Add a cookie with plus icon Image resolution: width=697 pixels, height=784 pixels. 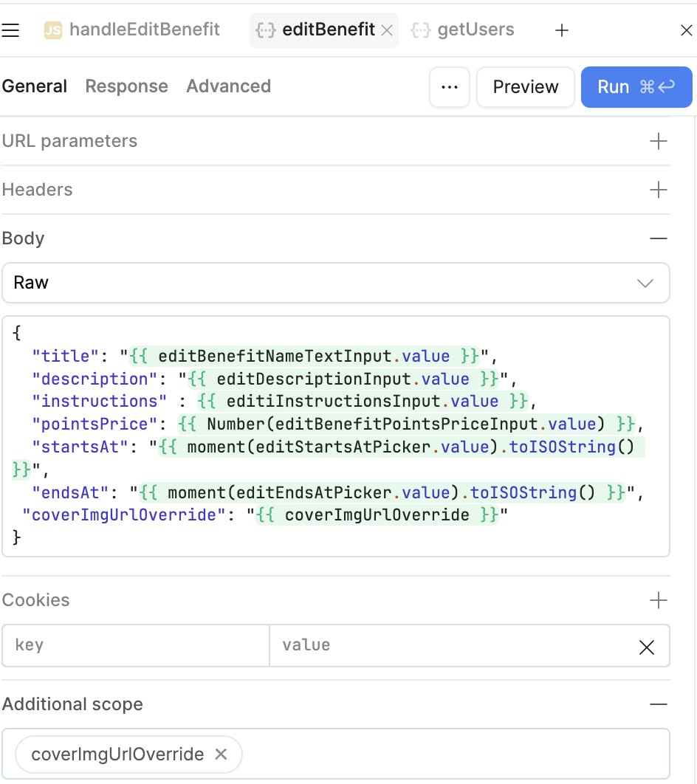(658, 600)
